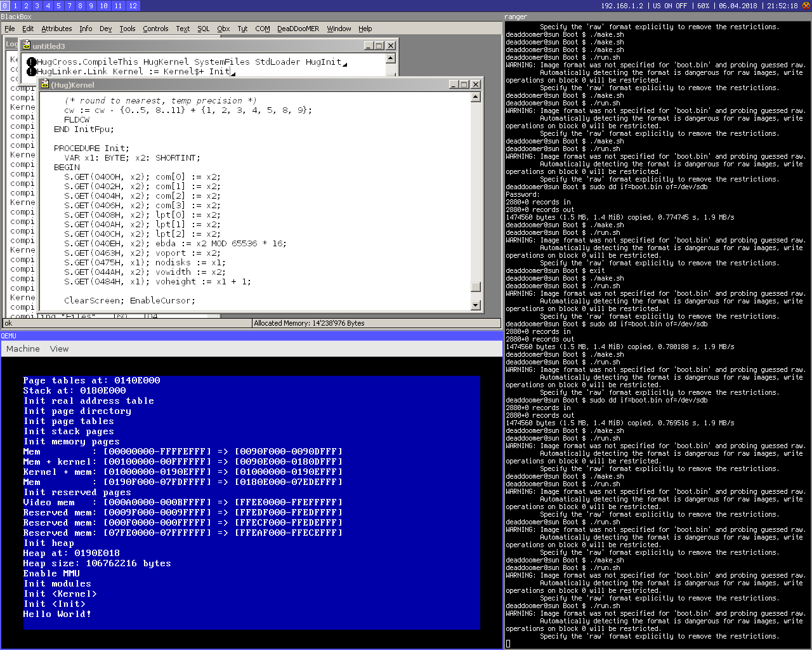Focus the ranger terminal prompt cursor

(508, 644)
